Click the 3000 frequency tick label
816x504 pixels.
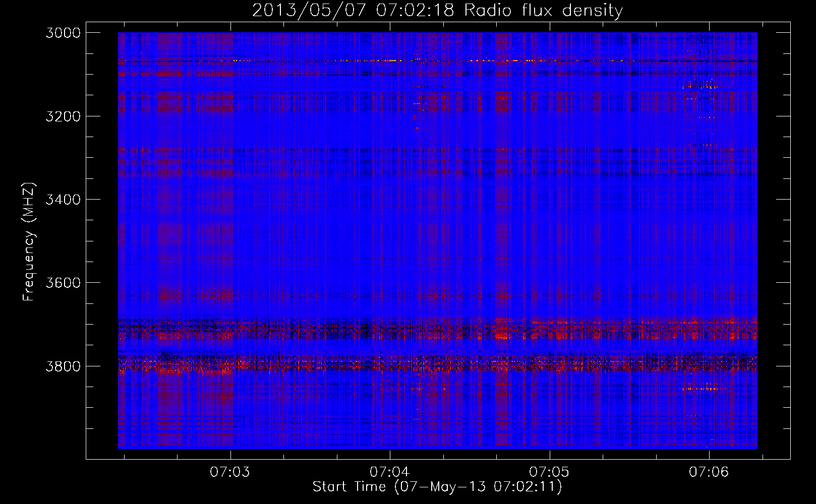click(x=63, y=33)
